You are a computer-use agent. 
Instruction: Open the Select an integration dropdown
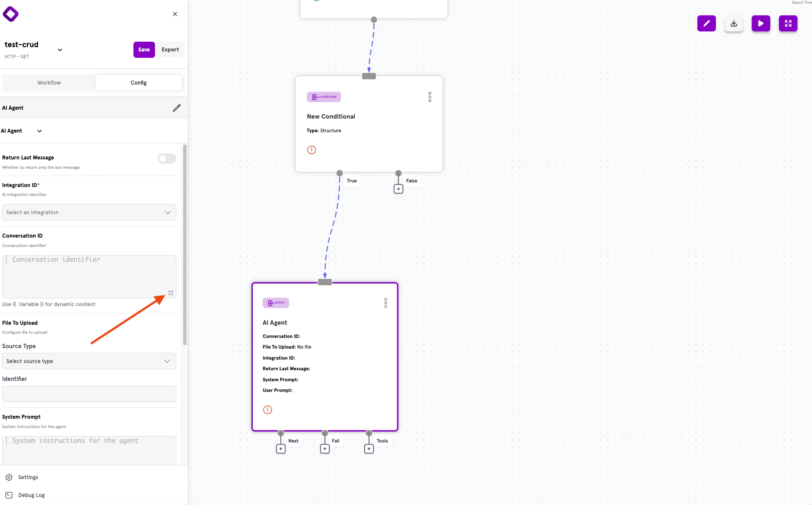[89, 213]
